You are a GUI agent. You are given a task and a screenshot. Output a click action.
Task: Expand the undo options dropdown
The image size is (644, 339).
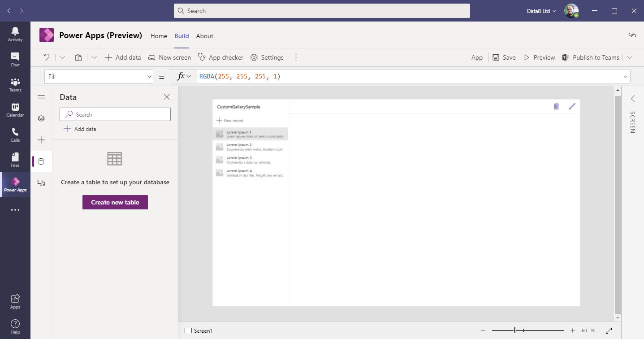(62, 57)
